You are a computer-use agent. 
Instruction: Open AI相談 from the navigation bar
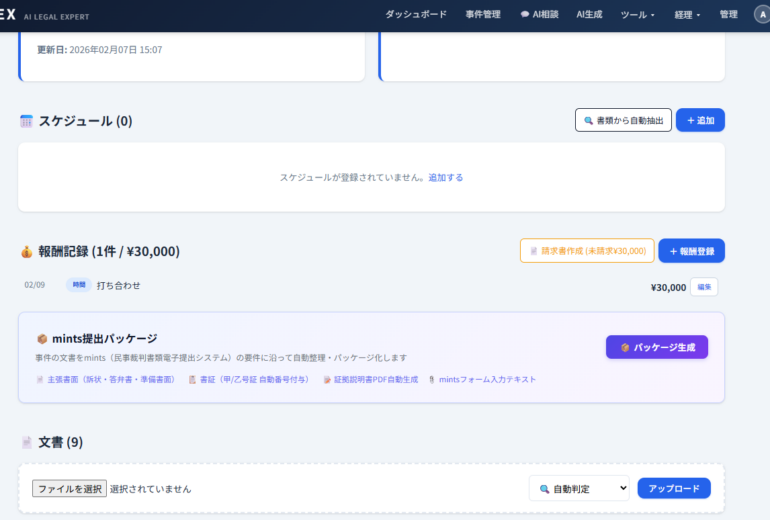(x=539, y=15)
